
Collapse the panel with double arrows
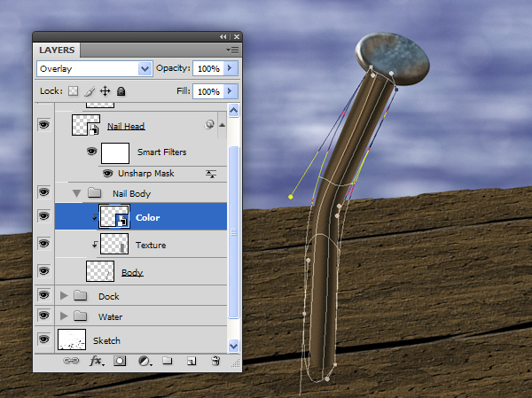coord(223,36)
